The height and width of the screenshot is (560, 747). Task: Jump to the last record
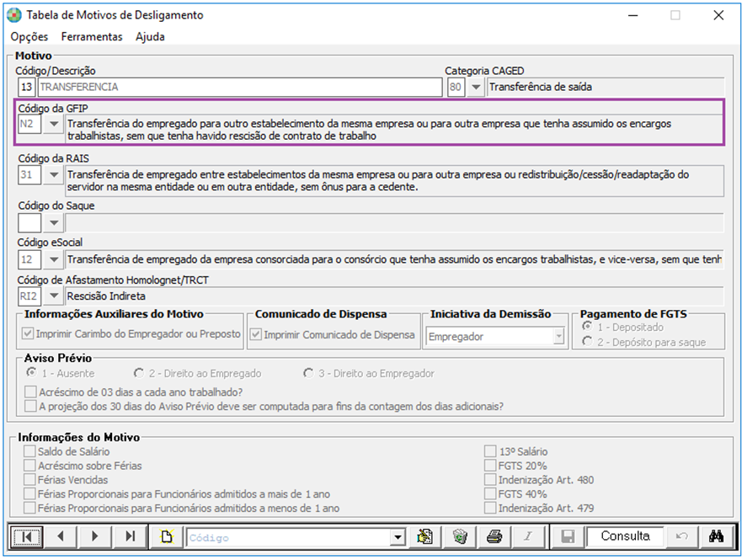pyautogui.click(x=130, y=536)
